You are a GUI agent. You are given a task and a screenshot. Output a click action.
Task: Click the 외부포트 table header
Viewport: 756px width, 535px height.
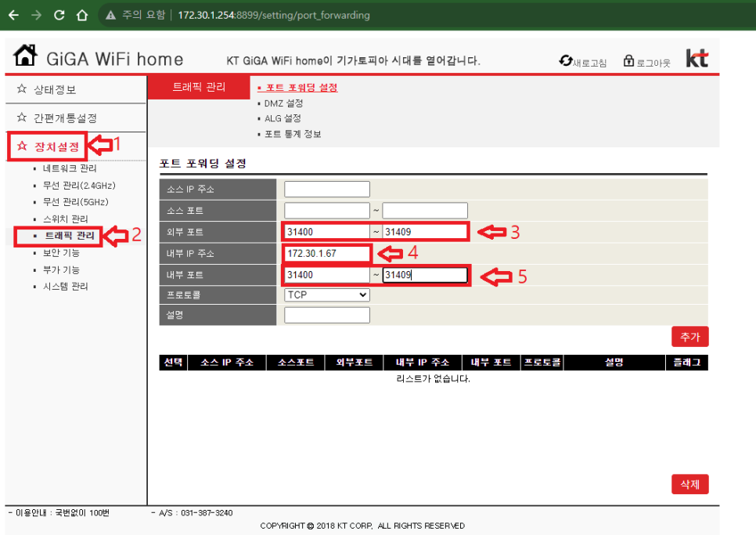click(355, 363)
